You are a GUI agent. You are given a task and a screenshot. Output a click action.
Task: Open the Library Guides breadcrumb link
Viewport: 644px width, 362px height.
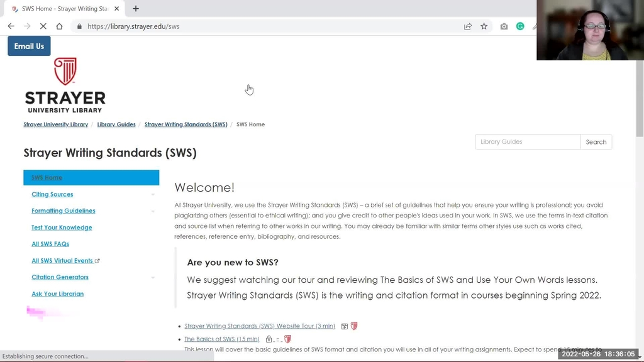coord(116,124)
